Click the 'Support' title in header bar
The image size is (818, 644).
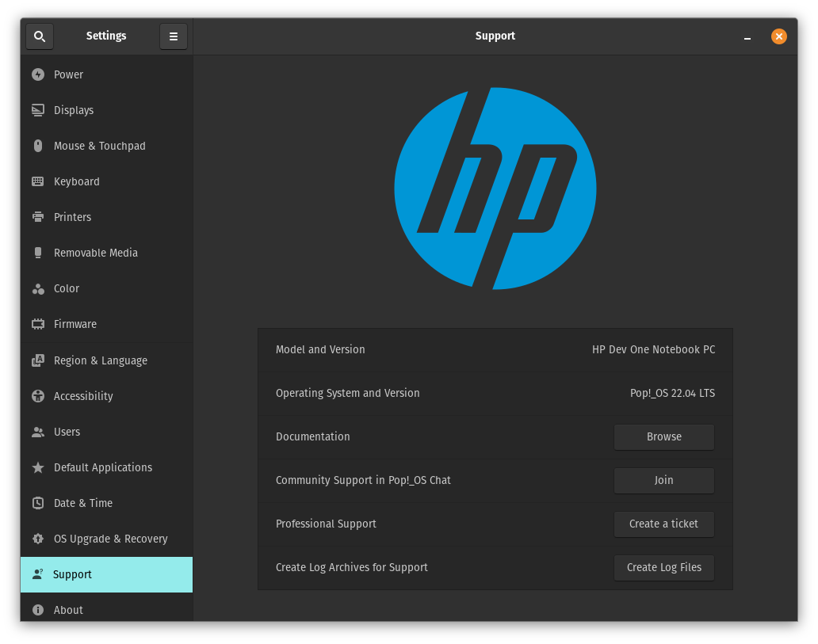point(495,36)
